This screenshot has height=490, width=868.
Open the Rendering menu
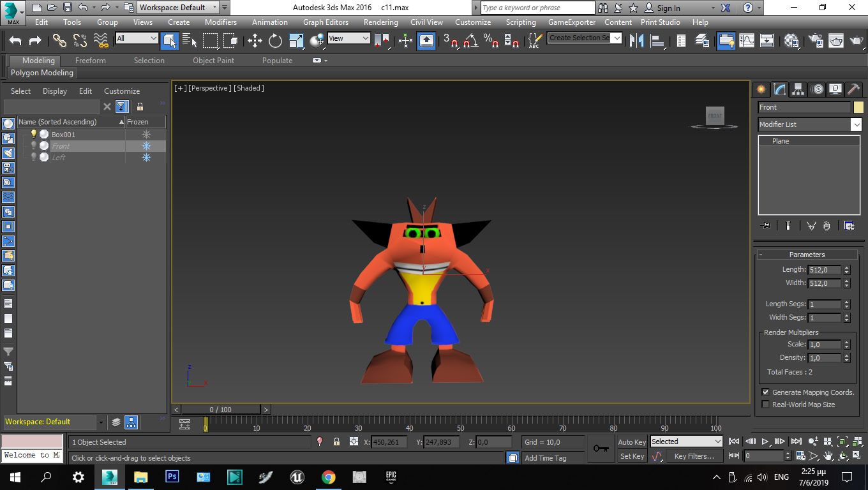(380, 22)
